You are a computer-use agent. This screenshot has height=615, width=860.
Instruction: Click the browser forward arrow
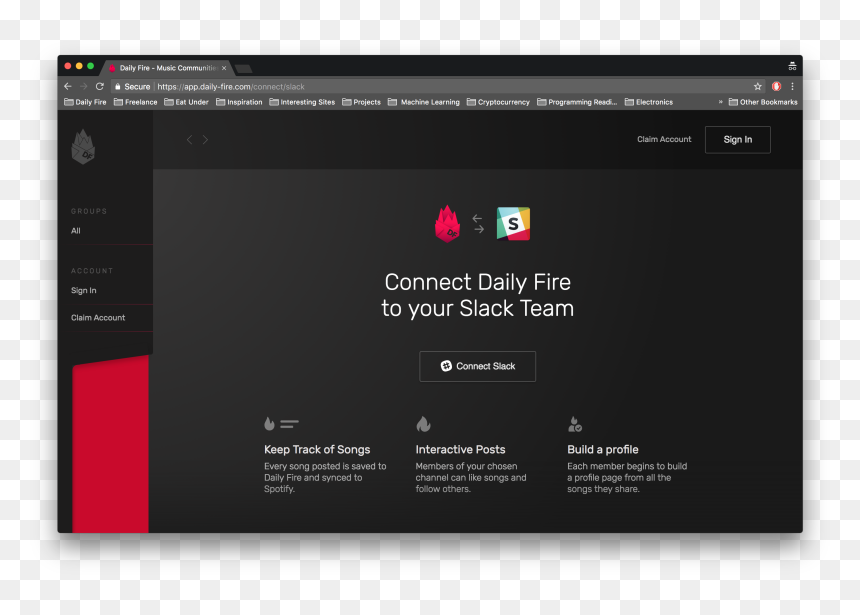[83, 86]
